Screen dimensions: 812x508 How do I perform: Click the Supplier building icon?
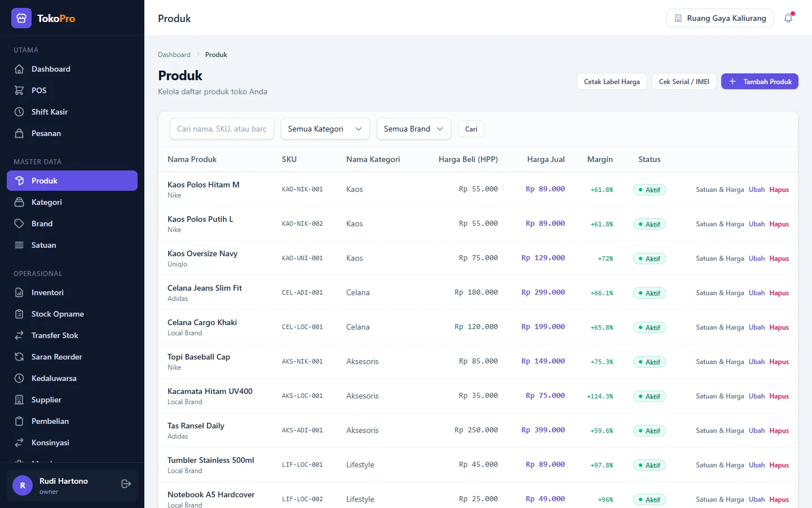tap(19, 400)
